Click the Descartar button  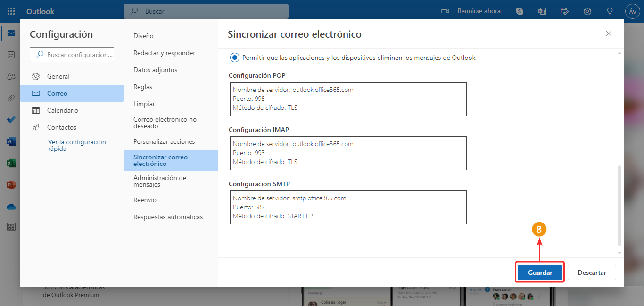click(x=592, y=273)
